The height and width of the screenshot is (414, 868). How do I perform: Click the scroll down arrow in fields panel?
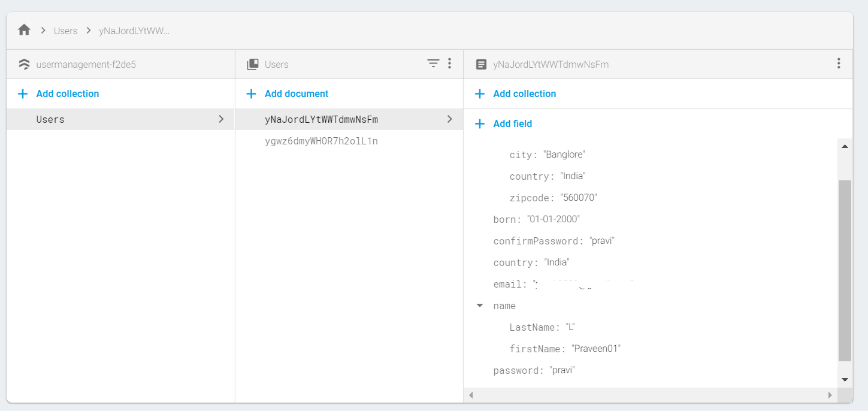[x=845, y=379]
